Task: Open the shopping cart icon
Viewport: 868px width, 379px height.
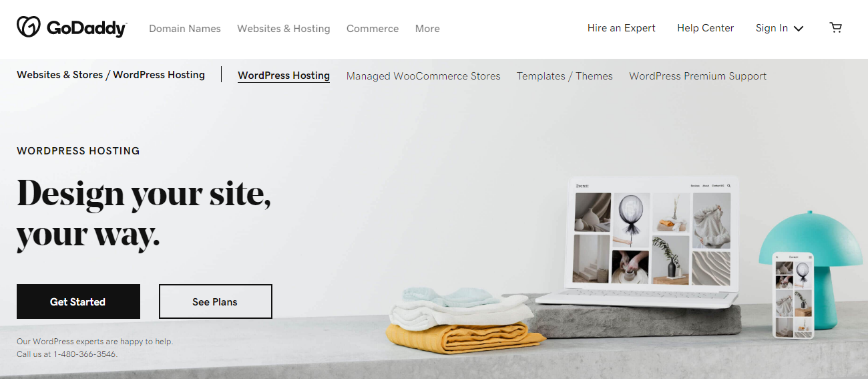Action: (835, 28)
